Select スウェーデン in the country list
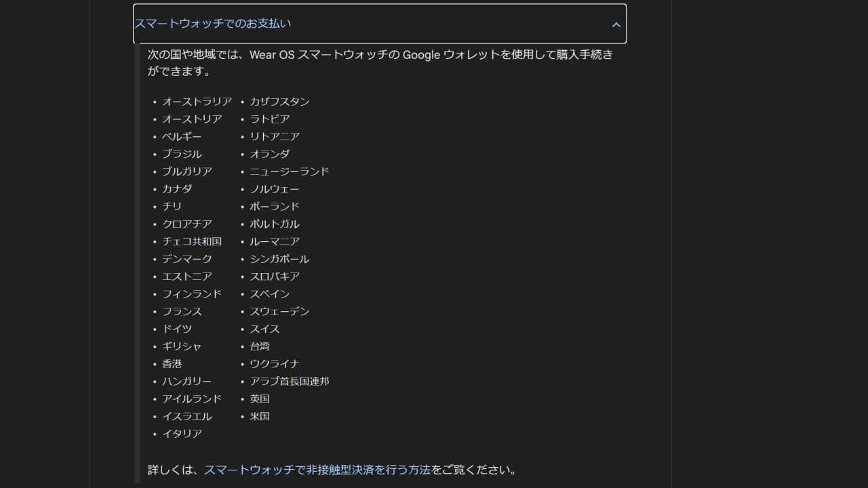868x488 pixels. [279, 312]
